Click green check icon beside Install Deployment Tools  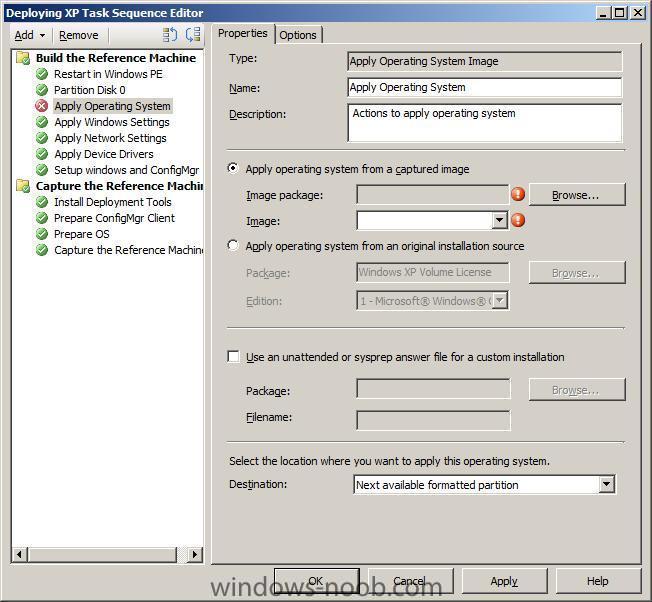click(42, 202)
